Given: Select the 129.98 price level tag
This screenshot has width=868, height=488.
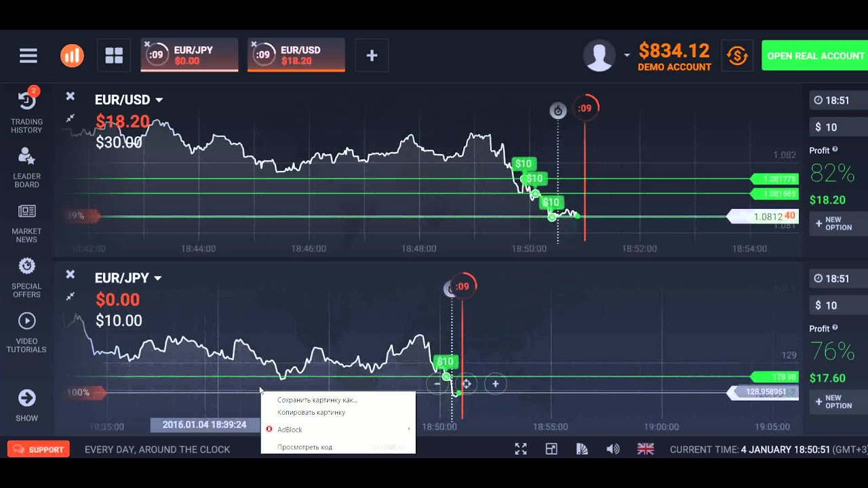Looking at the screenshot, I should (x=775, y=377).
